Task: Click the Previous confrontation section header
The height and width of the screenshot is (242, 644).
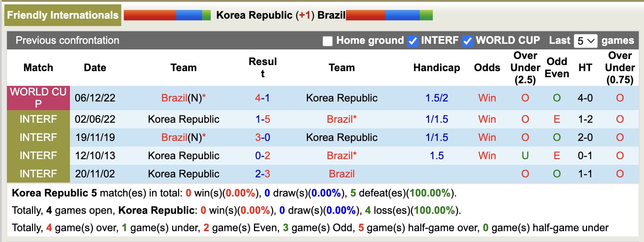Action: point(67,40)
